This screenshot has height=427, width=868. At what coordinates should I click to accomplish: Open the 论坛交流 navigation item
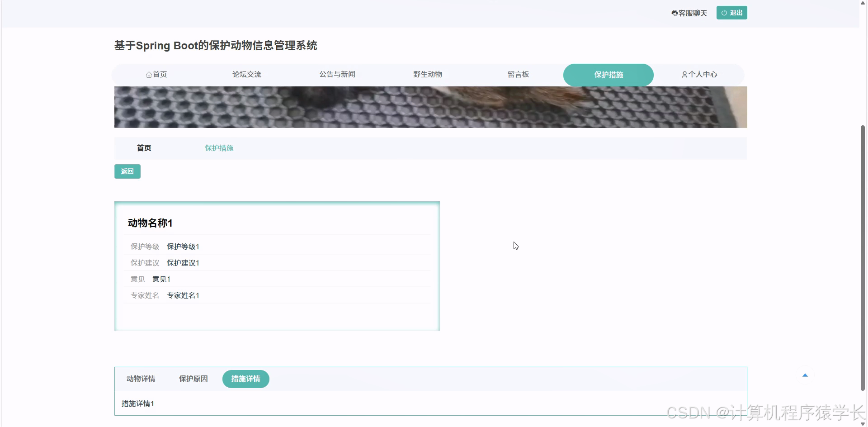247,74
